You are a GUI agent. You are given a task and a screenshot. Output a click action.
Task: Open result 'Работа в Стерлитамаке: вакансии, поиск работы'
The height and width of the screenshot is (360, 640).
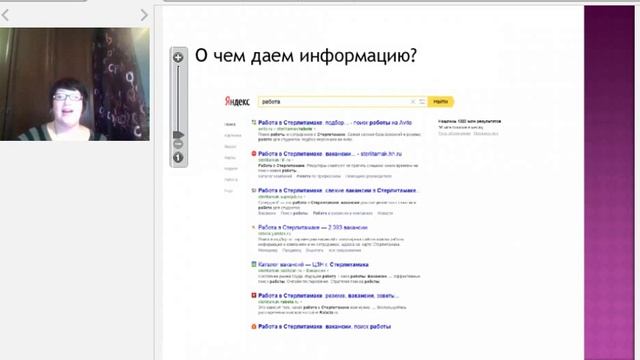[324, 327]
